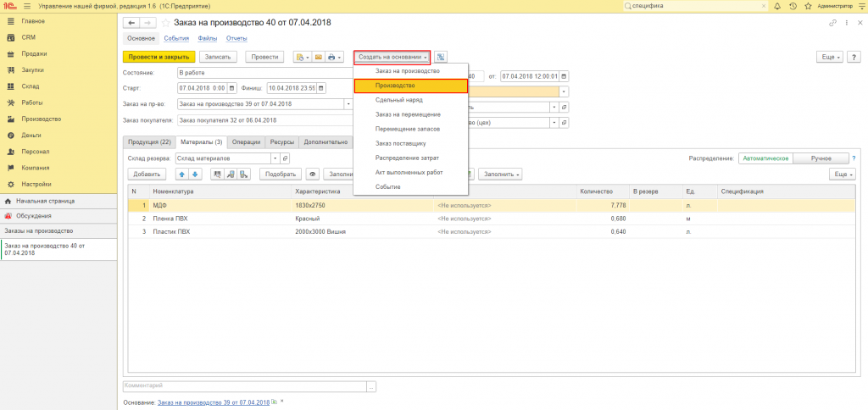
Task: Switch to Продукция (22) tab
Action: [x=149, y=141]
